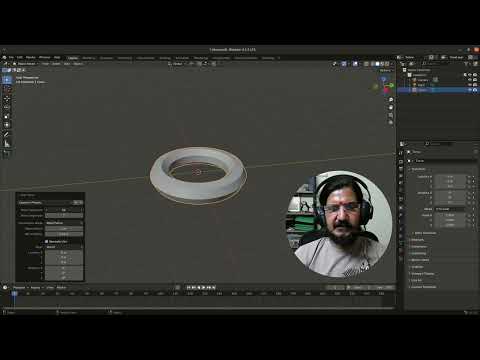Toggle Generate UVs checkbox in Add Torus panel
Screen dimensions: 480x360
pos(47,241)
